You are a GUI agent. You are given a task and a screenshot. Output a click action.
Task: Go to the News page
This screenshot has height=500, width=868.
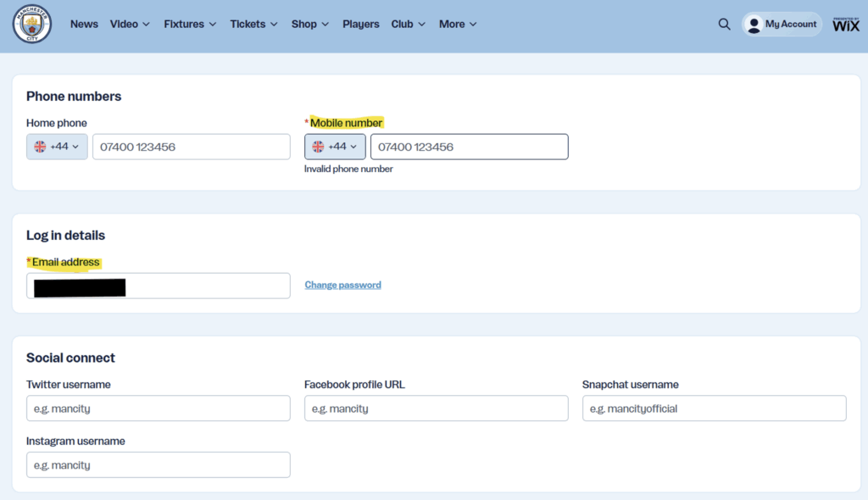(84, 25)
